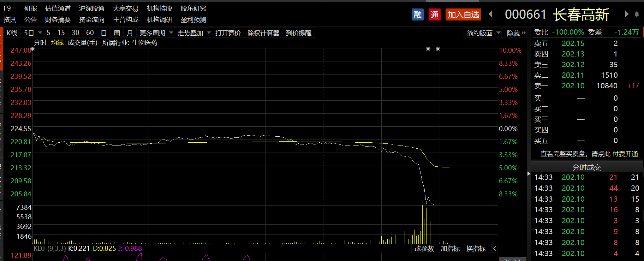Close the KDJ indicator panel

493,249
